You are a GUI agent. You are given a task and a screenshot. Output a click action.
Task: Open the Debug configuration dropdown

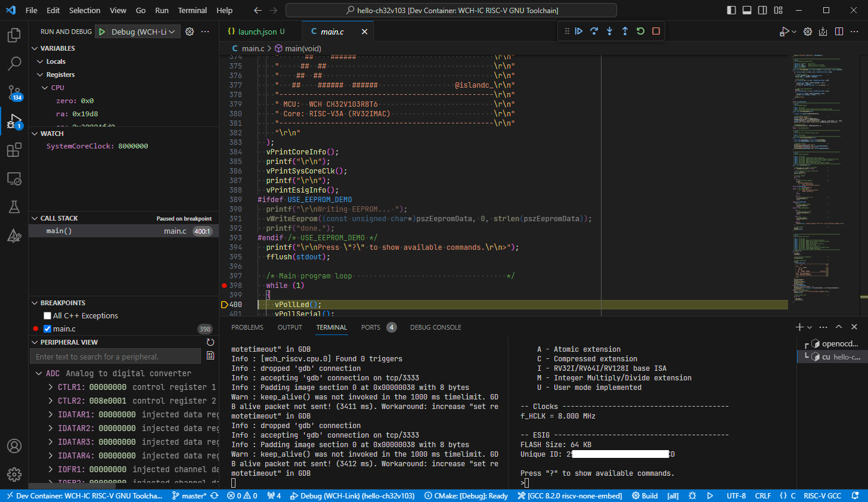point(144,32)
